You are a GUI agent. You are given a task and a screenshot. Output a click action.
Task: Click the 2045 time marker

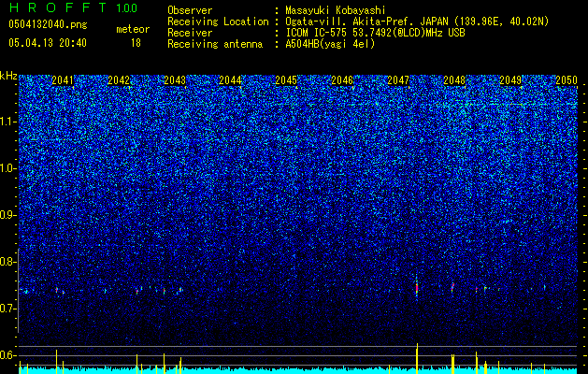click(x=286, y=80)
